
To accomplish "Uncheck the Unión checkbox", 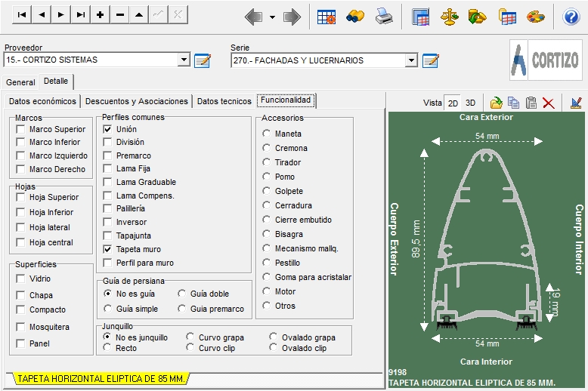I will 107,129.
